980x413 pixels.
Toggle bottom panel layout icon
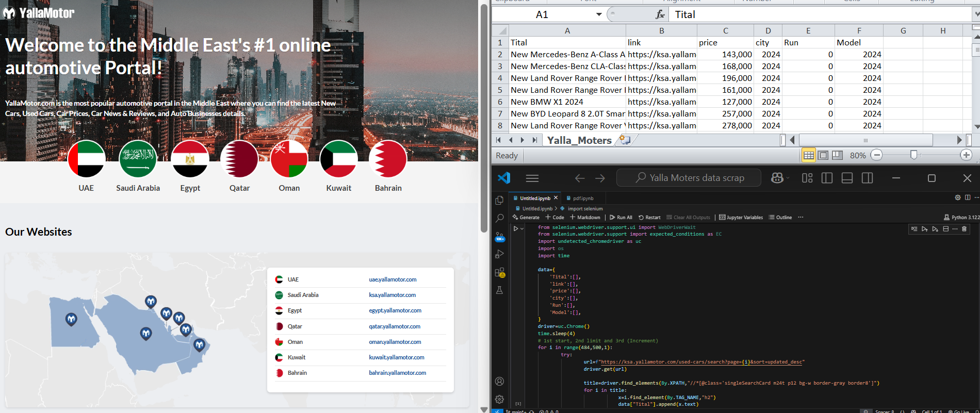point(847,178)
